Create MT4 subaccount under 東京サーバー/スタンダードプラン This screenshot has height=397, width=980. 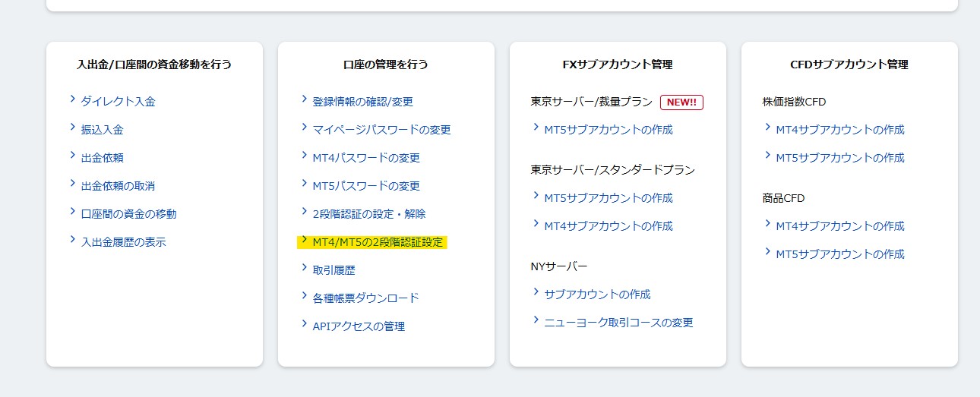coord(609,226)
